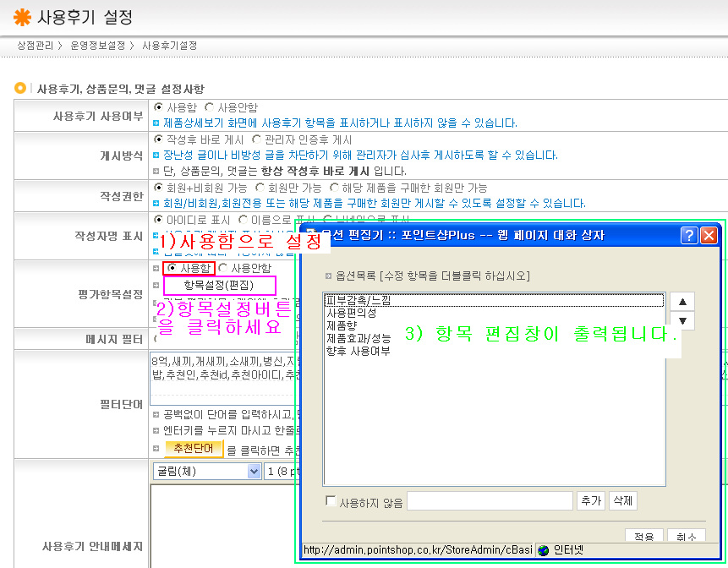The height and width of the screenshot is (568, 728).
Task: Click the globe icon in the dialog status bar
Action: coord(544,549)
